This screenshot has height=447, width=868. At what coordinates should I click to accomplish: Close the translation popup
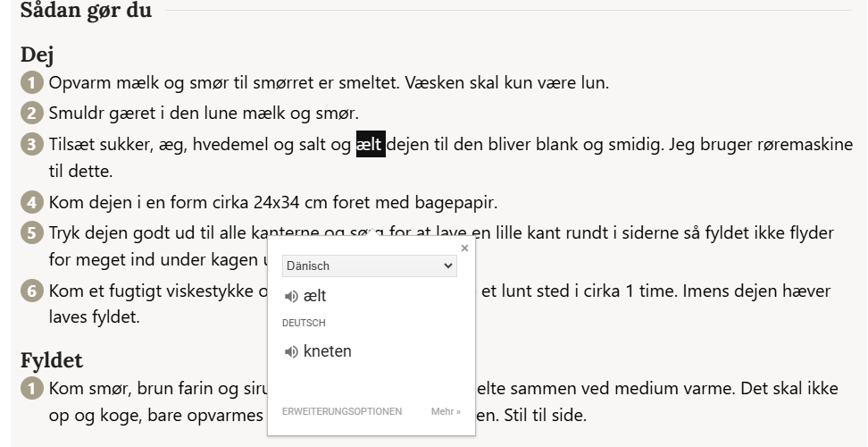pyautogui.click(x=465, y=249)
